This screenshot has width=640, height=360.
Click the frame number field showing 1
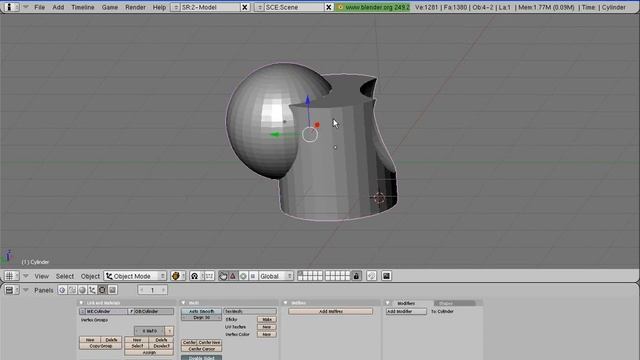[152, 290]
